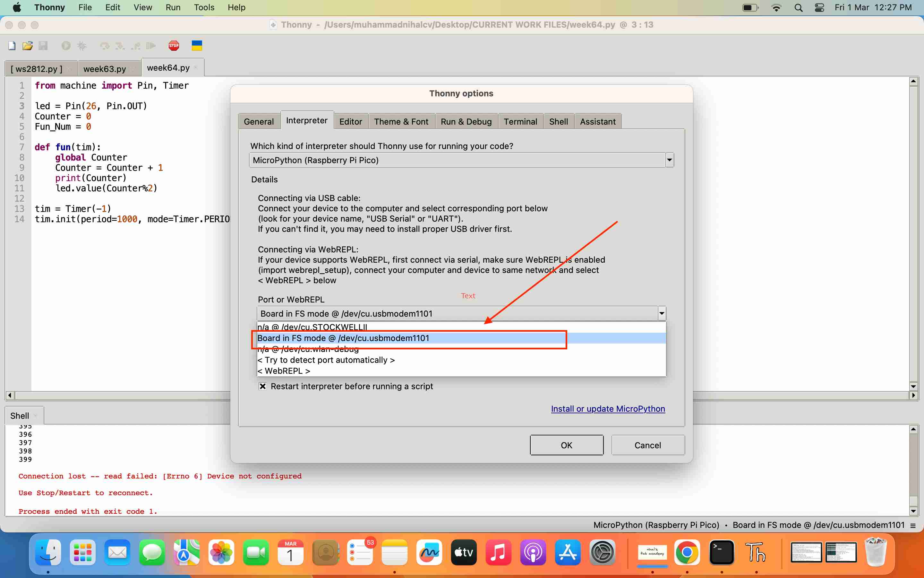Click editor horizontal scrollbar left arrow

tap(10, 395)
